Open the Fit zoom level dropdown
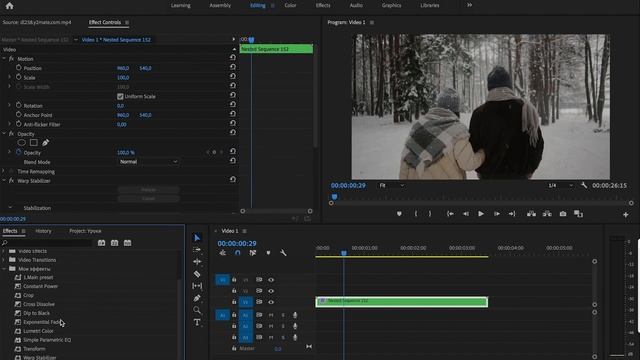Viewport: 640px width, 360px height. click(391, 185)
